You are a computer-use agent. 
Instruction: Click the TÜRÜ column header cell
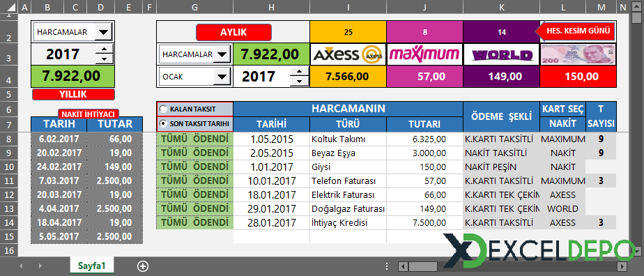click(x=348, y=125)
